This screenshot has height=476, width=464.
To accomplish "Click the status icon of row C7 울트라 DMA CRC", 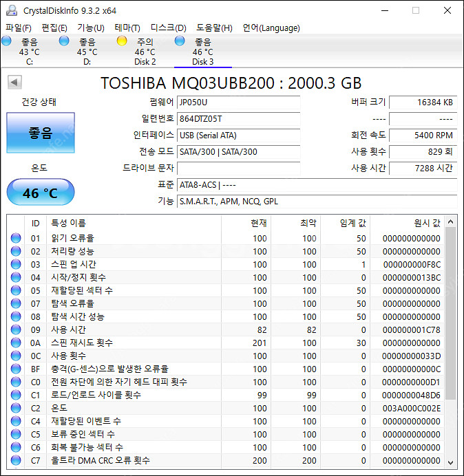I will (x=16, y=460).
